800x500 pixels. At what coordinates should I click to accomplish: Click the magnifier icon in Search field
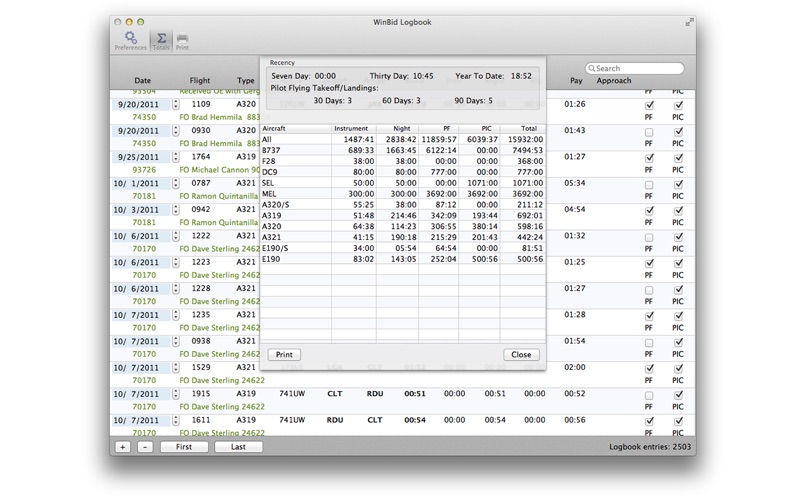coord(592,69)
